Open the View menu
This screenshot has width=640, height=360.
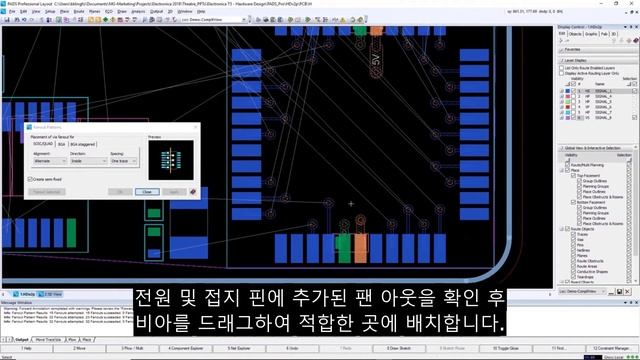[36, 11]
